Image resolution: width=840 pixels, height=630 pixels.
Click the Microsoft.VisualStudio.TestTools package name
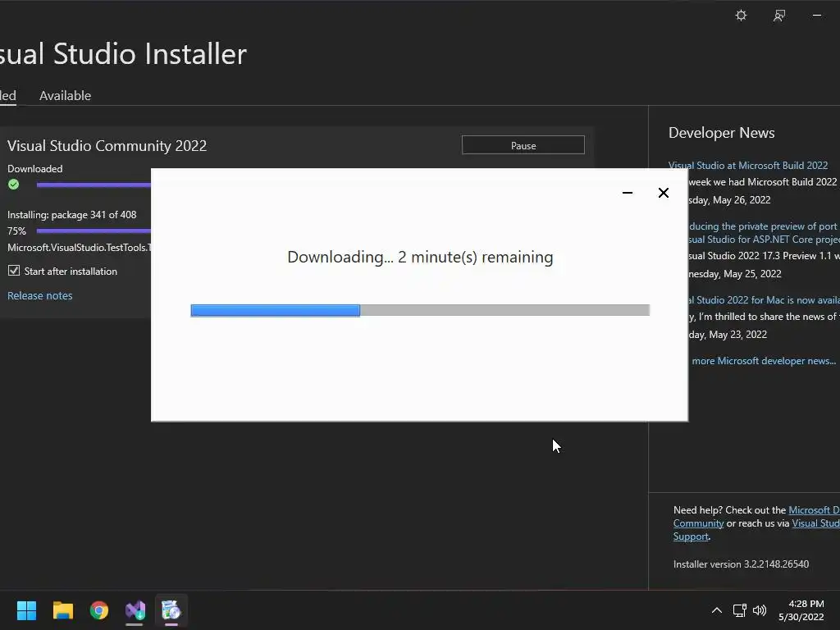coord(80,248)
